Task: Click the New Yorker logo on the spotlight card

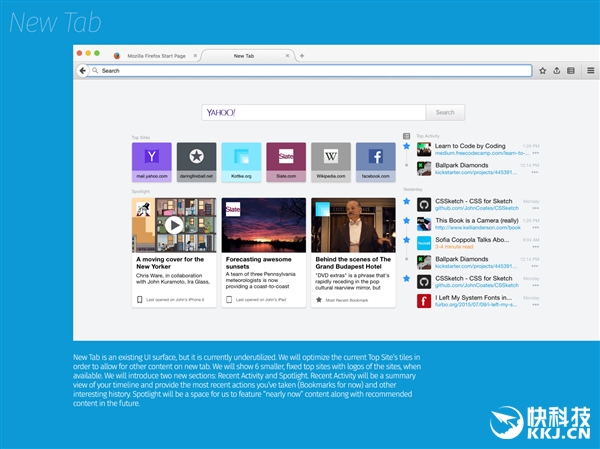Action: (x=143, y=209)
